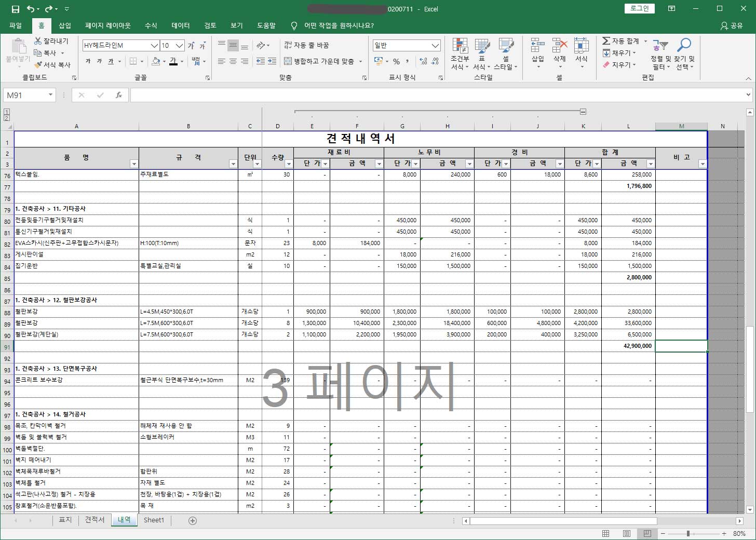Click the 로그인 button

(639, 8)
